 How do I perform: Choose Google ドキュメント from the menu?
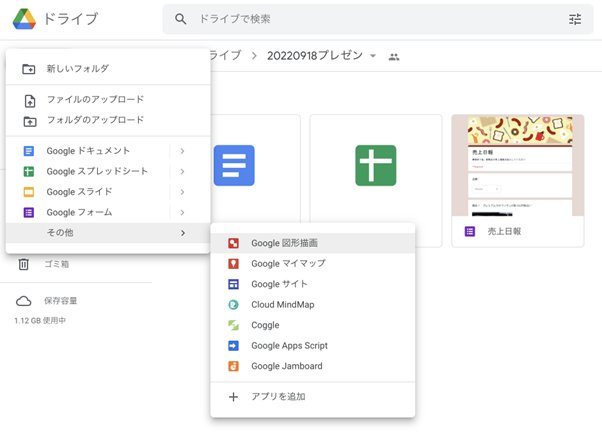[x=108, y=151]
